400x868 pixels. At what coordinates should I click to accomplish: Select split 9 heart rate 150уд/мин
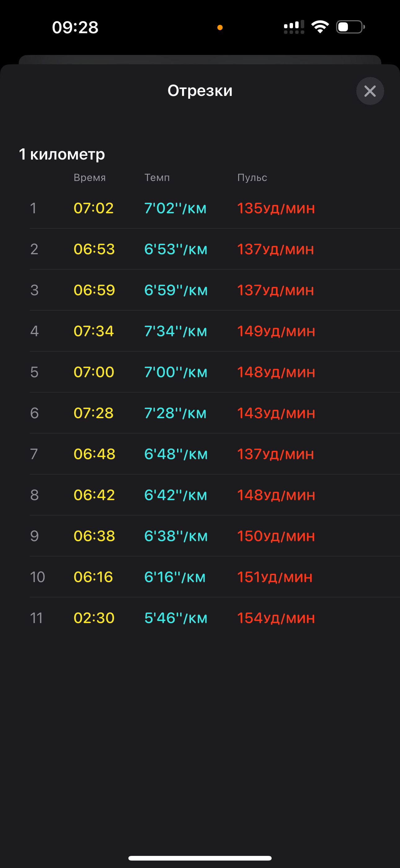point(276,536)
